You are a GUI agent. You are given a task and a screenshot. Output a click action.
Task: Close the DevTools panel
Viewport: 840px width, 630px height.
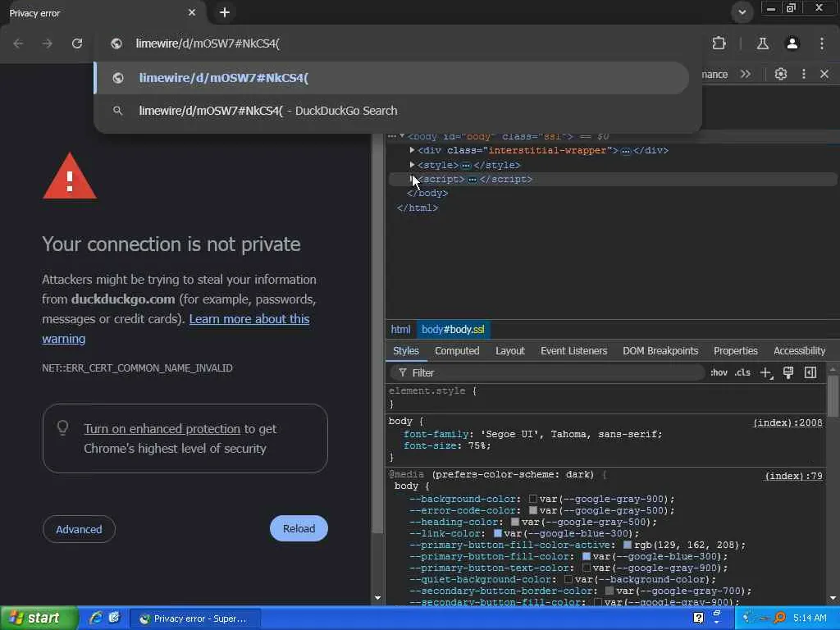coord(824,74)
